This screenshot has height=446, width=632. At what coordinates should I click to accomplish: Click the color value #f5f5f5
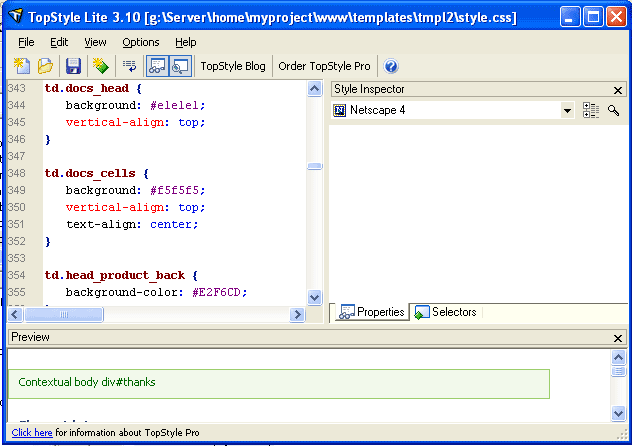tap(175, 190)
